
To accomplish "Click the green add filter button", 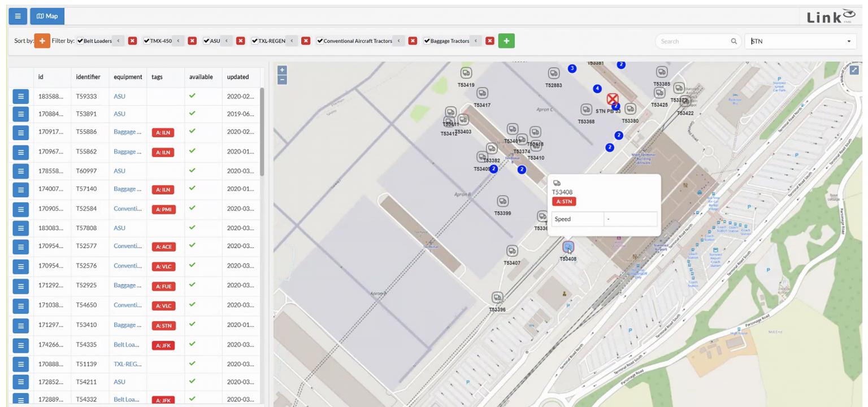I will click(x=506, y=41).
